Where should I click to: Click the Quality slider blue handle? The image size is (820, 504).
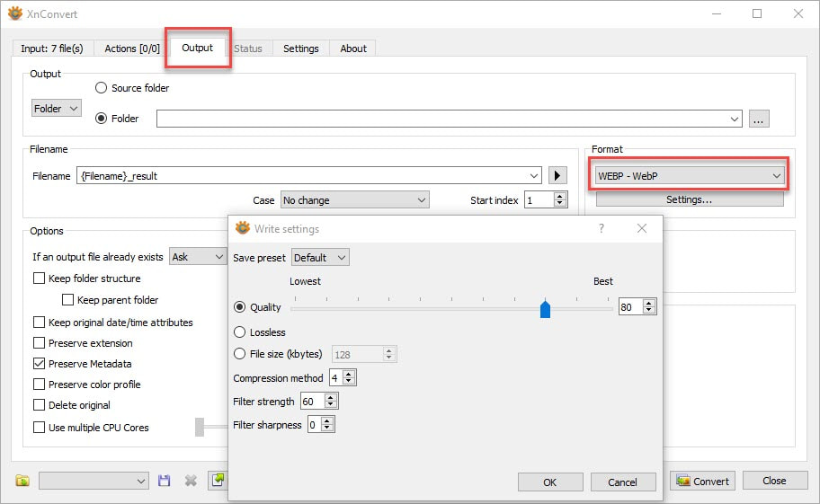[545, 309]
